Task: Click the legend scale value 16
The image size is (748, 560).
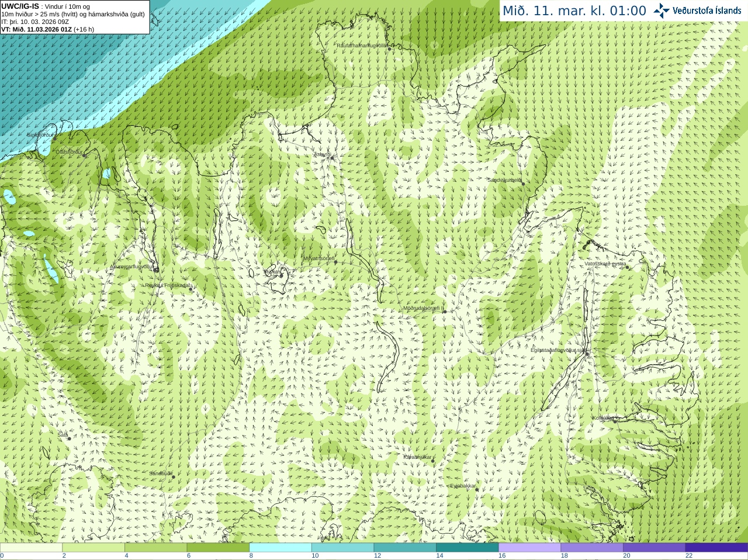Action: pyautogui.click(x=502, y=556)
